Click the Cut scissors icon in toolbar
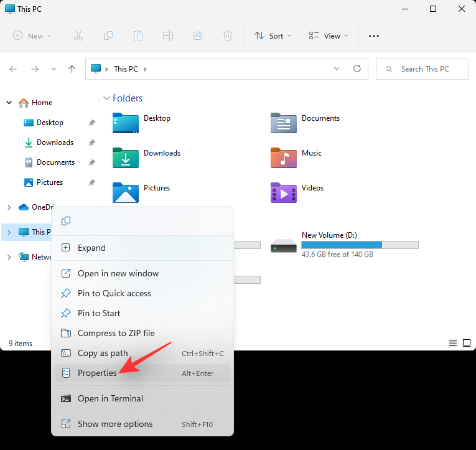The width and height of the screenshot is (476, 450). coord(78,36)
